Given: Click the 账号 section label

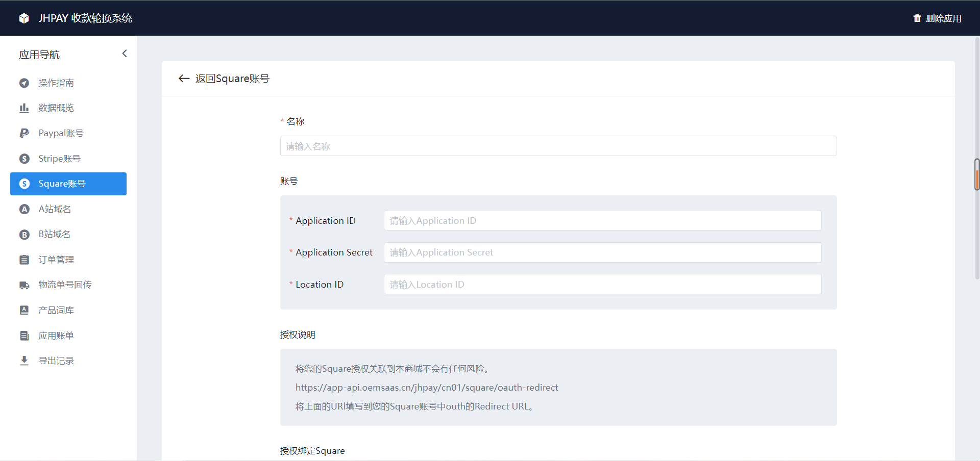Looking at the screenshot, I should [289, 181].
